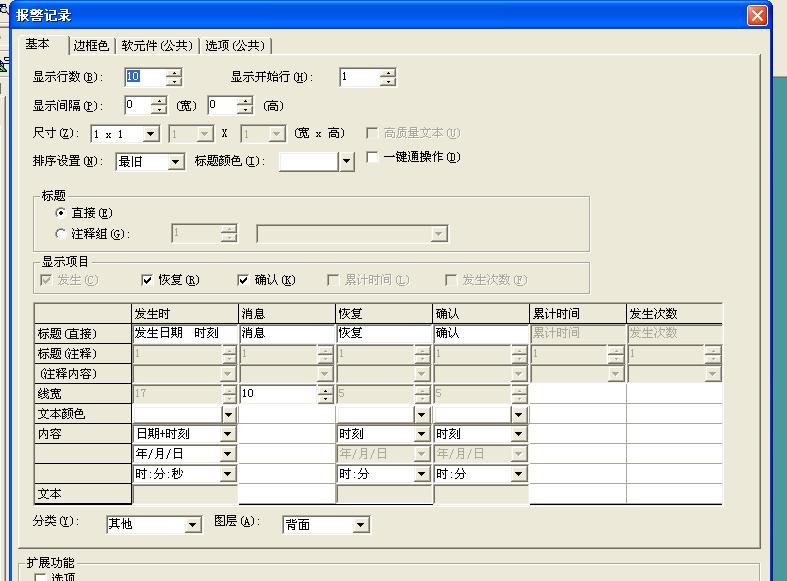This screenshot has height=581, width=787.
Task: Open the 尺寸 1 x 1 dropdown
Action: click(151, 134)
